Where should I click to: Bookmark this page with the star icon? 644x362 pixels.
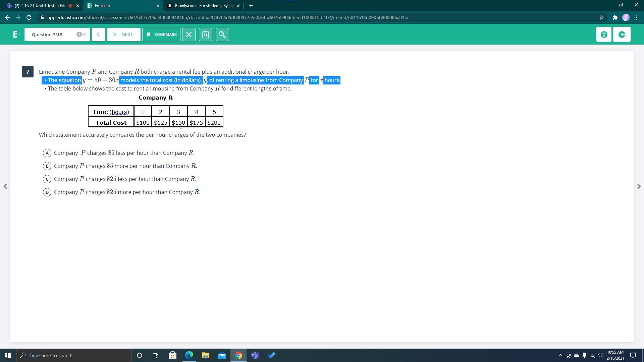[602, 17]
